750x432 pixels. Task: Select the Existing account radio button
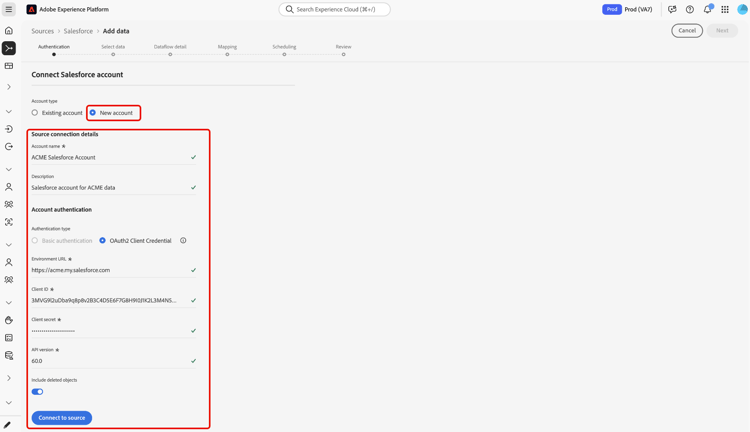(34, 113)
